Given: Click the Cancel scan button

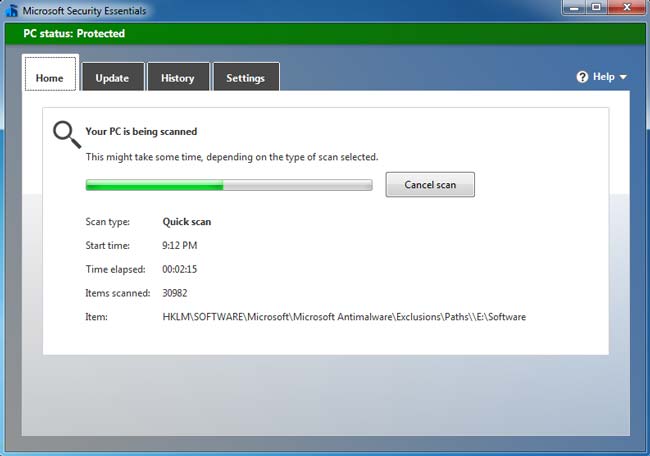Looking at the screenshot, I should [x=430, y=184].
